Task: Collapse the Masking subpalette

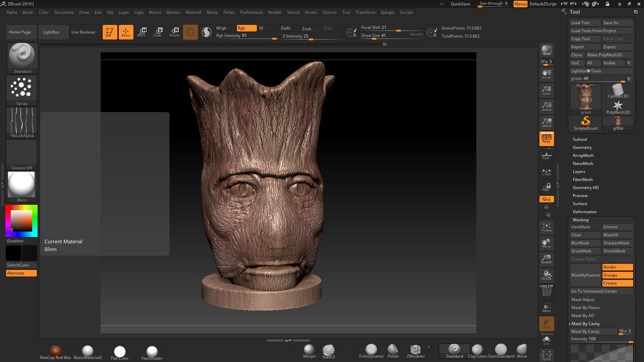Action: point(581,220)
